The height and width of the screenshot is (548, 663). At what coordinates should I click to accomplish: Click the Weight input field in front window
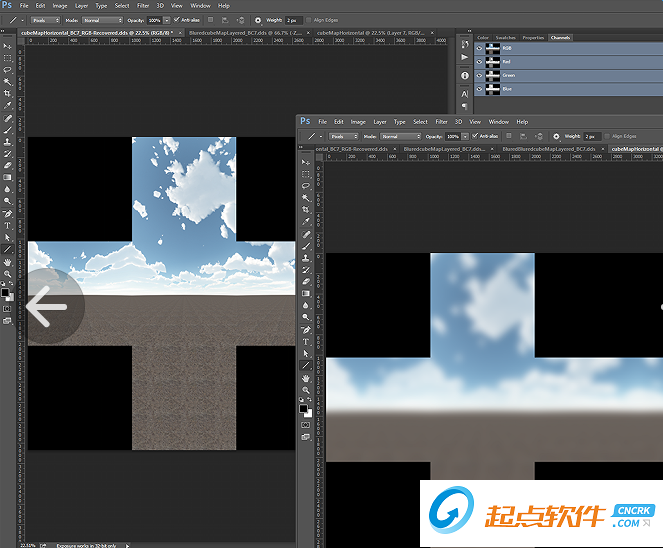(594, 136)
